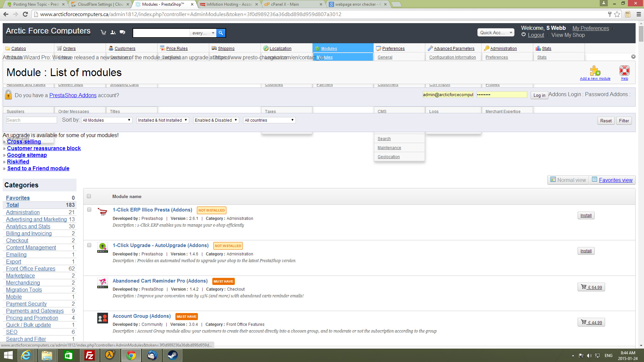Image resolution: width=644 pixels, height=362 pixels.
Task: Click the Add a new module icon
Action: 595,71
